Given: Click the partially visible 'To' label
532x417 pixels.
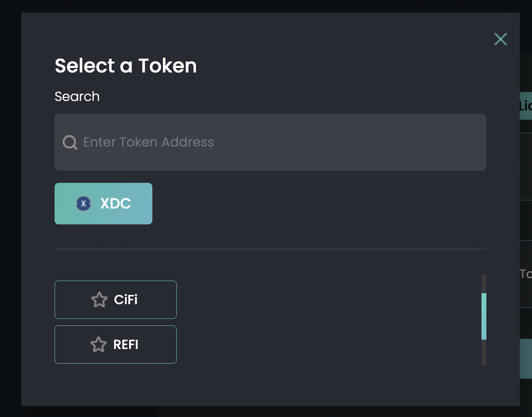Looking at the screenshot, I should pyautogui.click(x=525, y=274).
